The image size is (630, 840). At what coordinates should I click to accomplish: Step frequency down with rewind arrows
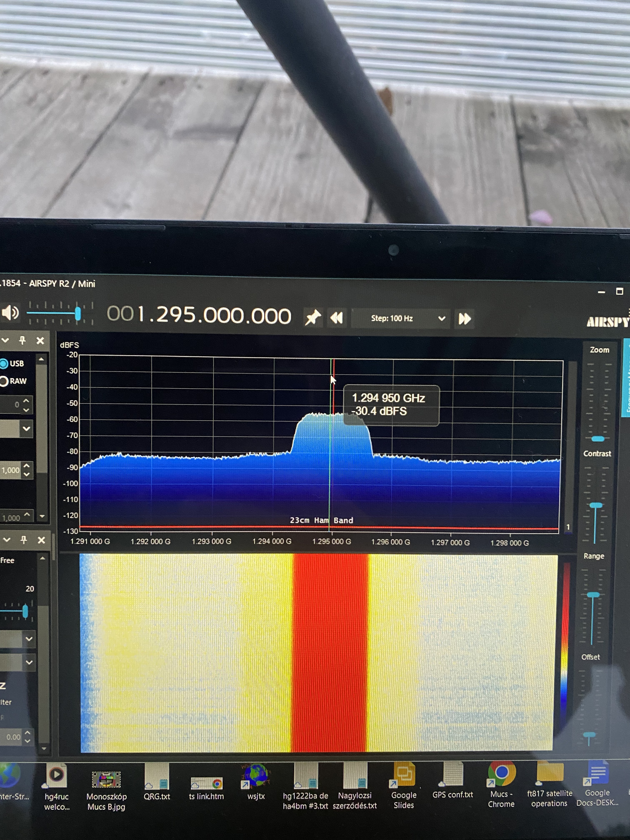pyautogui.click(x=336, y=318)
